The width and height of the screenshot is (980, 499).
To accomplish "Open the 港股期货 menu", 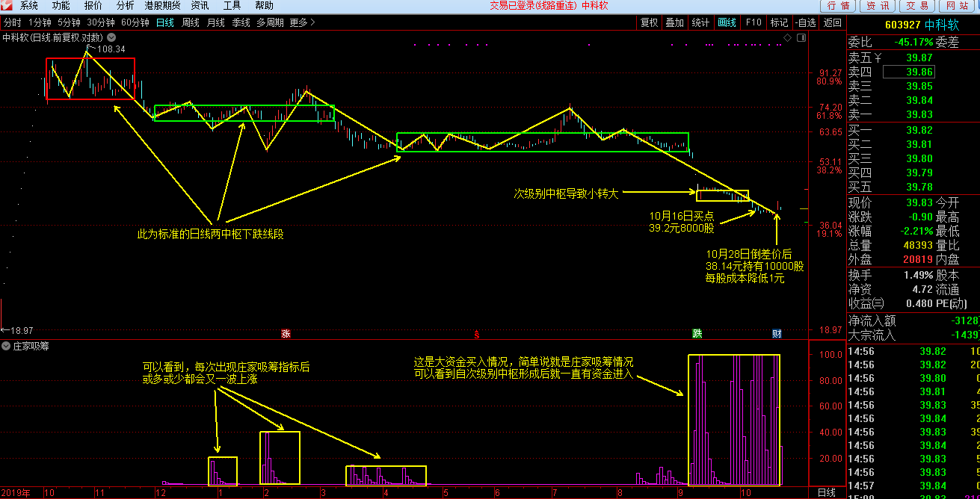I will click(162, 6).
